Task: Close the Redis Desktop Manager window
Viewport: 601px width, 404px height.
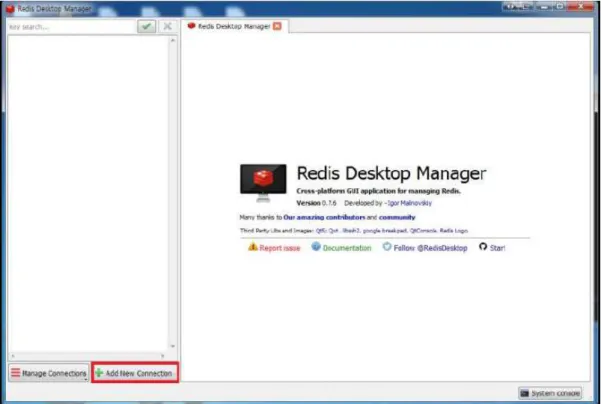Action: (x=580, y=7)
